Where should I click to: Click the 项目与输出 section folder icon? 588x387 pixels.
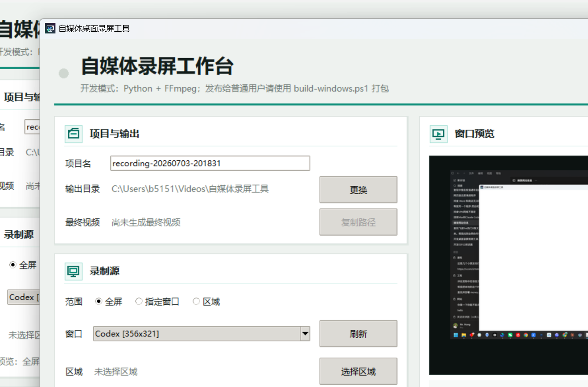coord(73,134)
